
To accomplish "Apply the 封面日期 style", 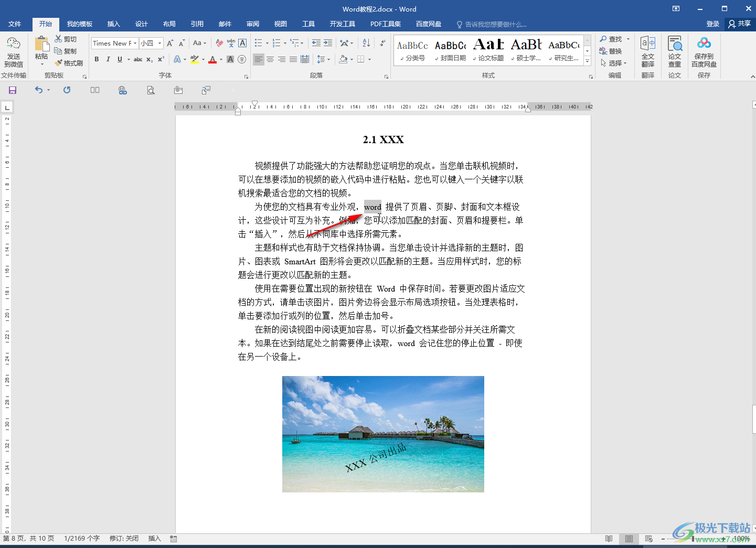I will (x=451, y=50).
